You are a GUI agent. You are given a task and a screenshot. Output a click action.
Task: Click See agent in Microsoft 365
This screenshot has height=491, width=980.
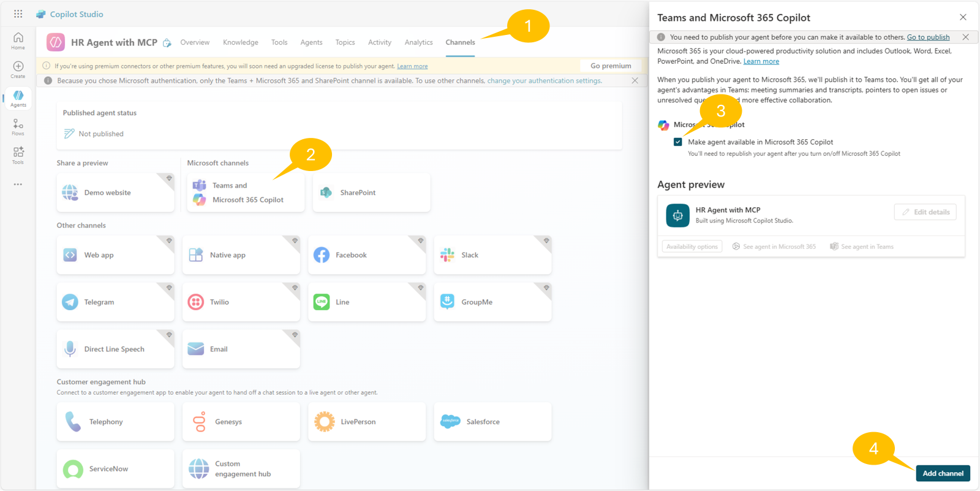(774, 246)
